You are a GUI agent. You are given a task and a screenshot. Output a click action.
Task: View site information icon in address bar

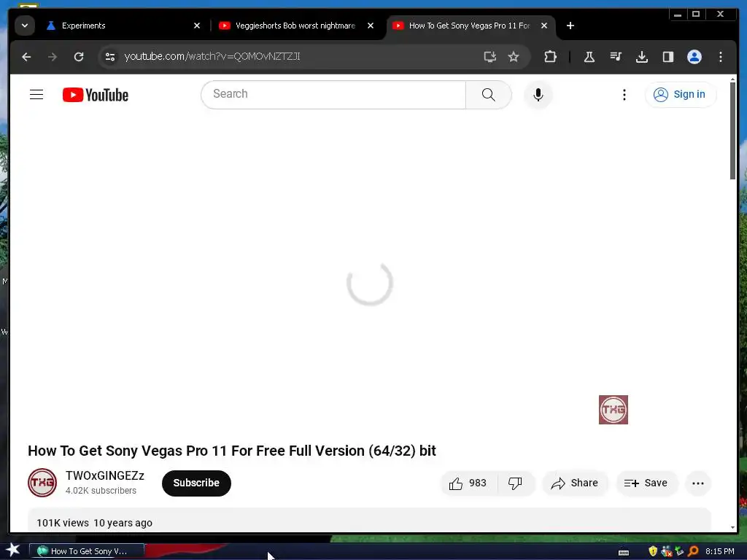click(110, 57)
